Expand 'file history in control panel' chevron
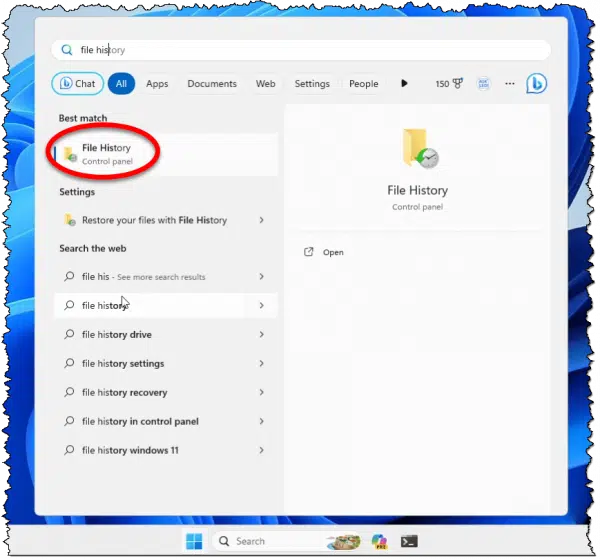Screen dimensions: 600x559 click(262, 421)
